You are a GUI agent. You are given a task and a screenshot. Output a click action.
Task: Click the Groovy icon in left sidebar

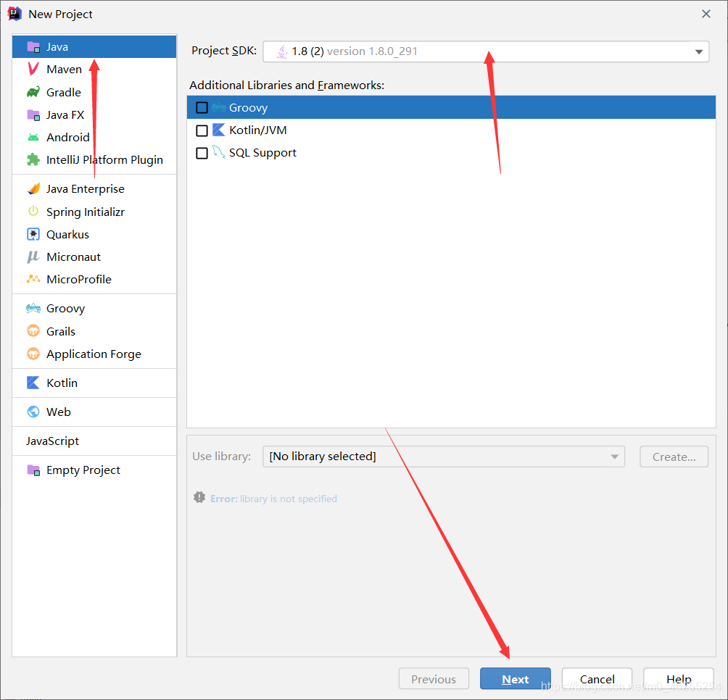point(33,309)
